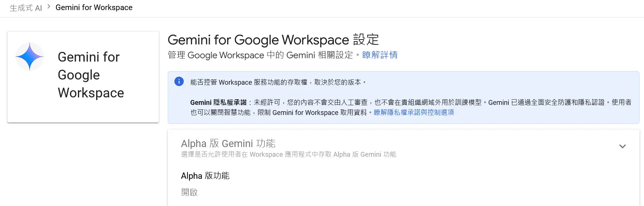The image size is (644, 206).
Task: Click banner text 也可以關閉智慧功能
Action: click(x=220, y=112)
